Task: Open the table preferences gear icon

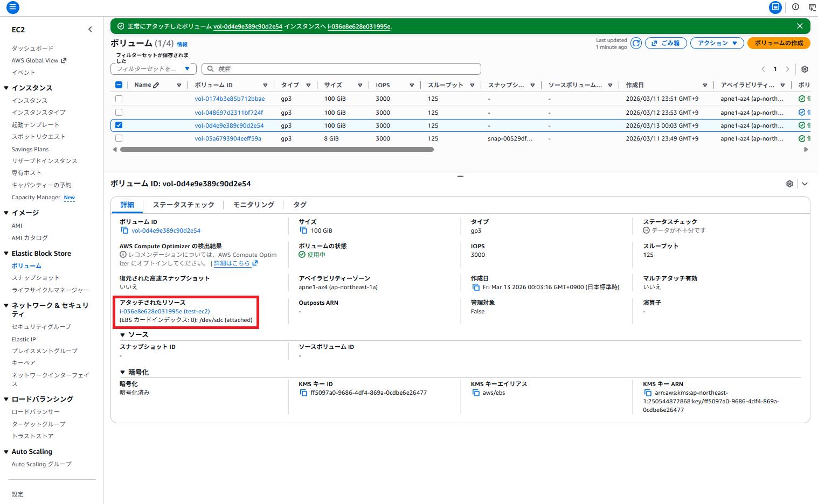Action: (805, 69)
